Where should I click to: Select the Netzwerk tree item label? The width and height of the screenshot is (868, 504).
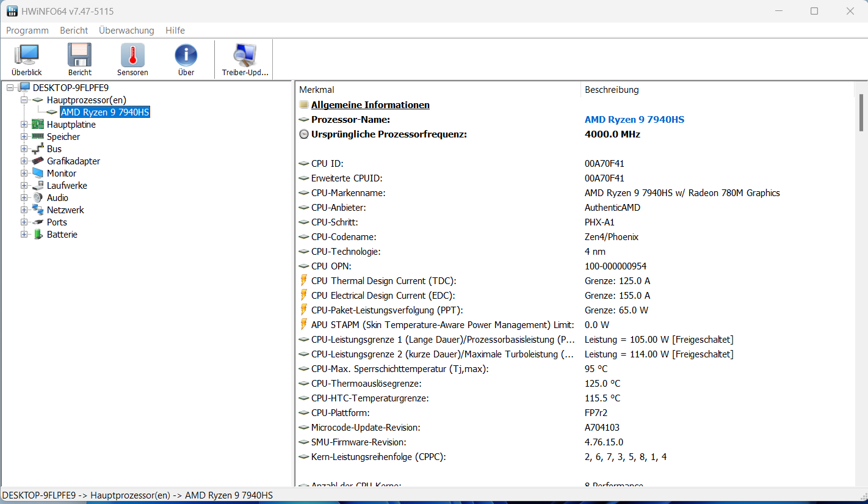pos(65,210)
